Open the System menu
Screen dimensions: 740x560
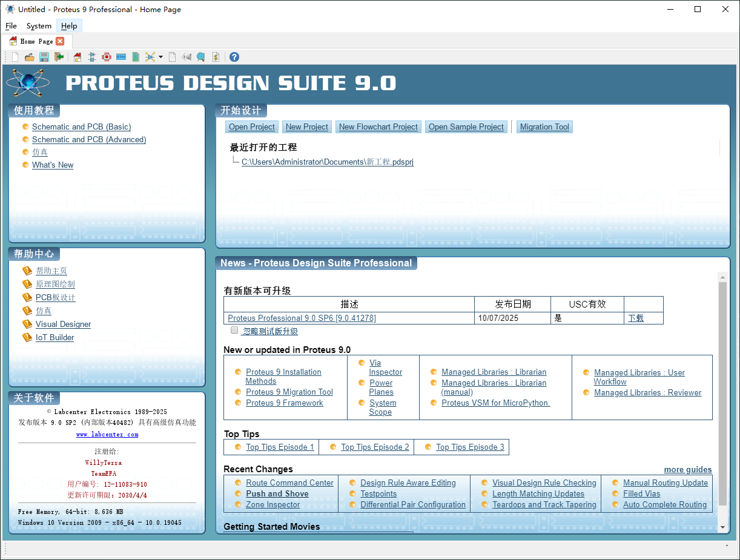39,26
